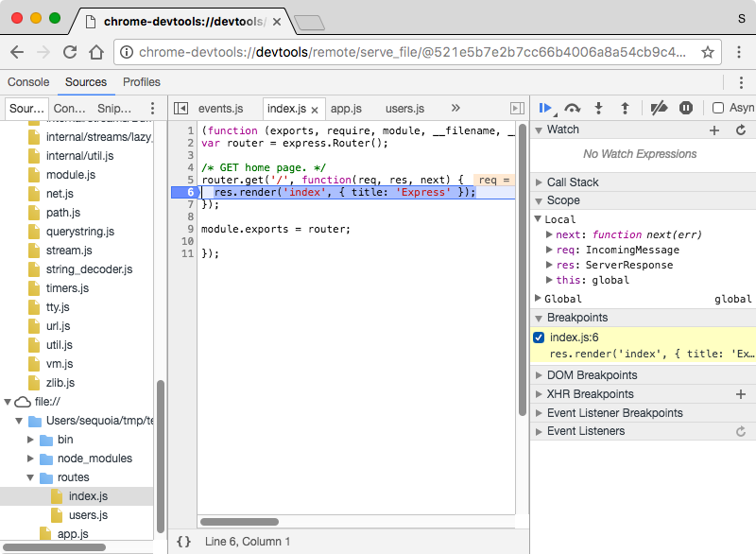
Task: Click line number 9 in gutter
Action: [x=191, y=229]
